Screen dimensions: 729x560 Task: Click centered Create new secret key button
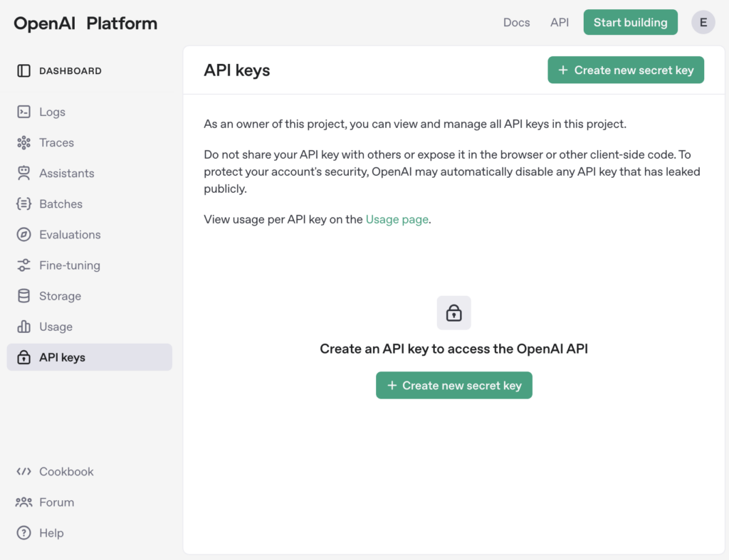click(453, 385)
